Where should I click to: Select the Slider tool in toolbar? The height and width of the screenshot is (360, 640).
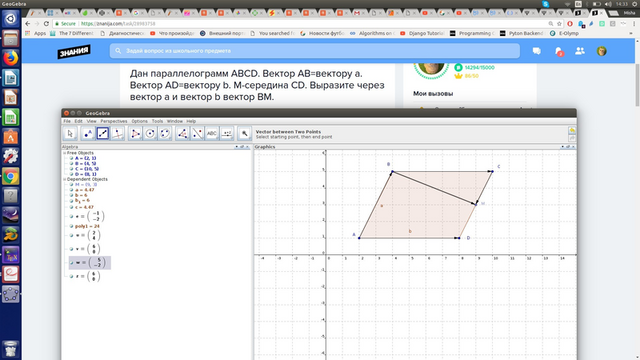[x=227, y=133]
